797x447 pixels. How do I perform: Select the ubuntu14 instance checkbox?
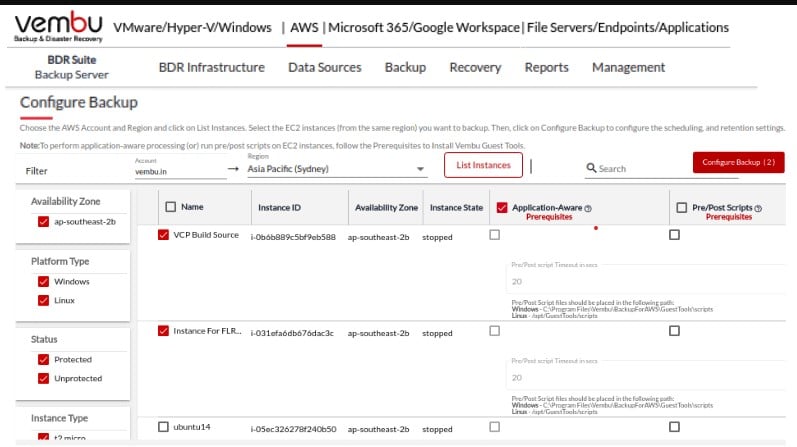(163, 427)
